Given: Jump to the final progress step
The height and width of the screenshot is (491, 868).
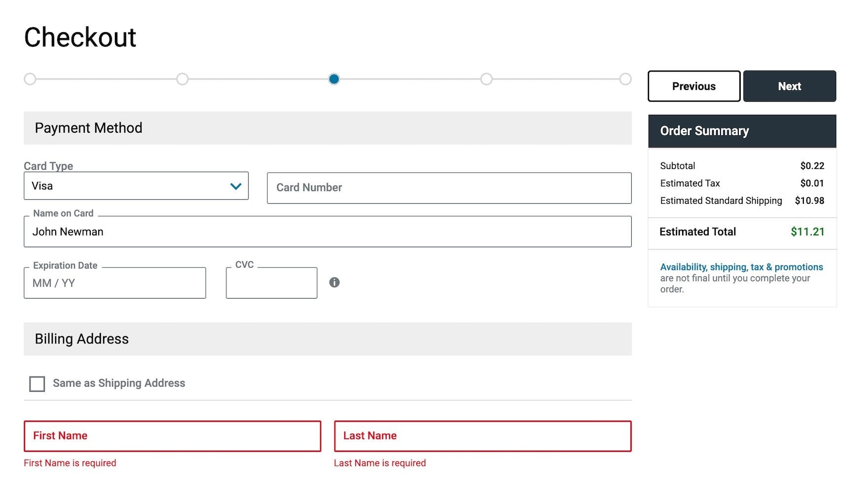Looking at the screenshot, I should [x=625, y=79].
